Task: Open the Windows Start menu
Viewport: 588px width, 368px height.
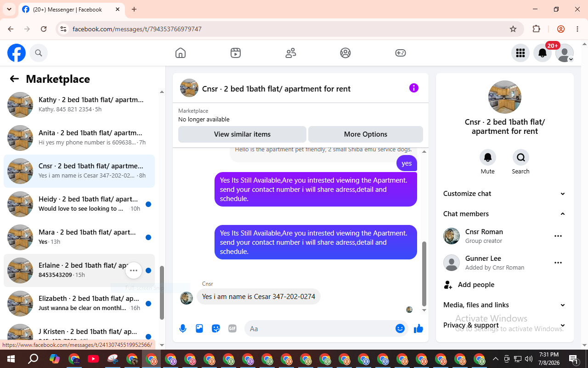Action: 11,359
